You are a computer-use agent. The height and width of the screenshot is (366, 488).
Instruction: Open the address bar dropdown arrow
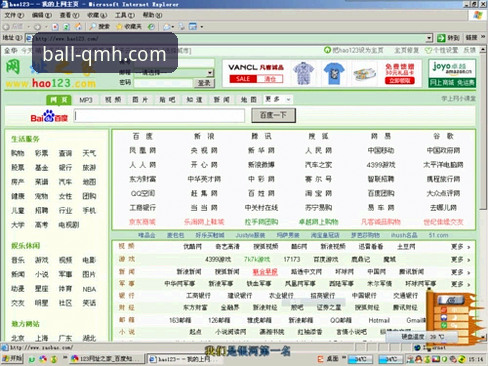429,38
